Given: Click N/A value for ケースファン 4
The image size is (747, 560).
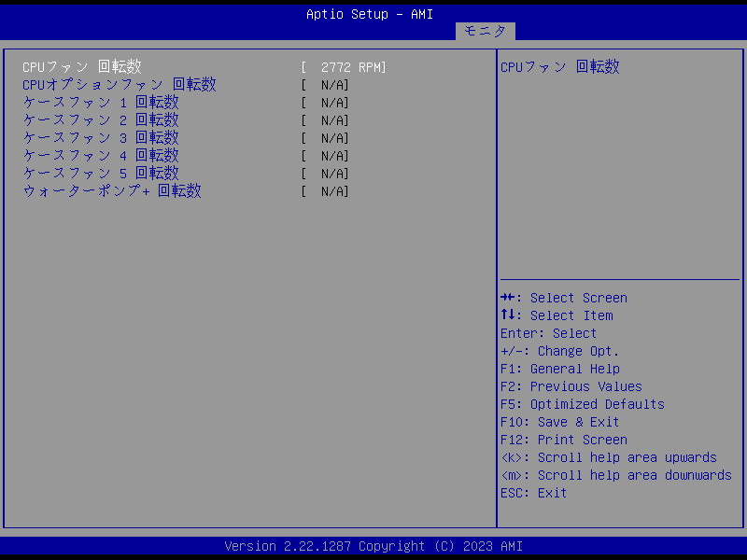Looking at the screenshot, I should [325, 156].
